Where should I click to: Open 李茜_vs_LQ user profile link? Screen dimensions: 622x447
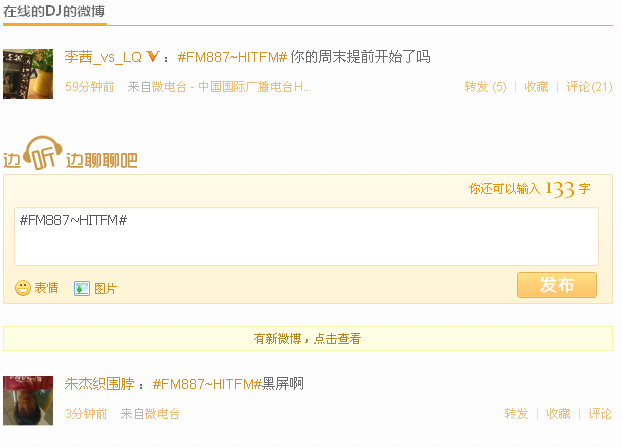tap(103, 57)
